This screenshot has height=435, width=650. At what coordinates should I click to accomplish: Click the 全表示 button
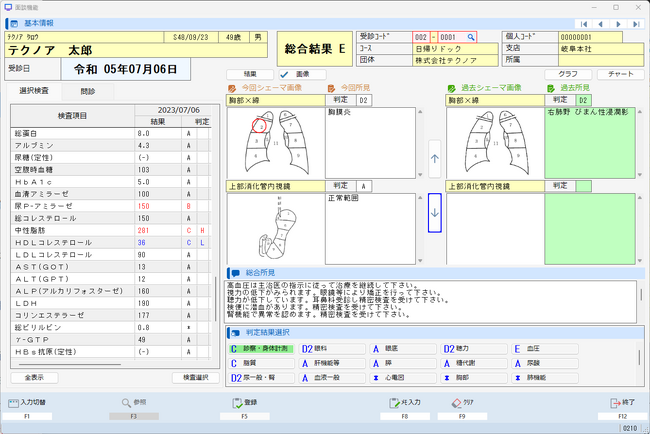pos(34,378)
